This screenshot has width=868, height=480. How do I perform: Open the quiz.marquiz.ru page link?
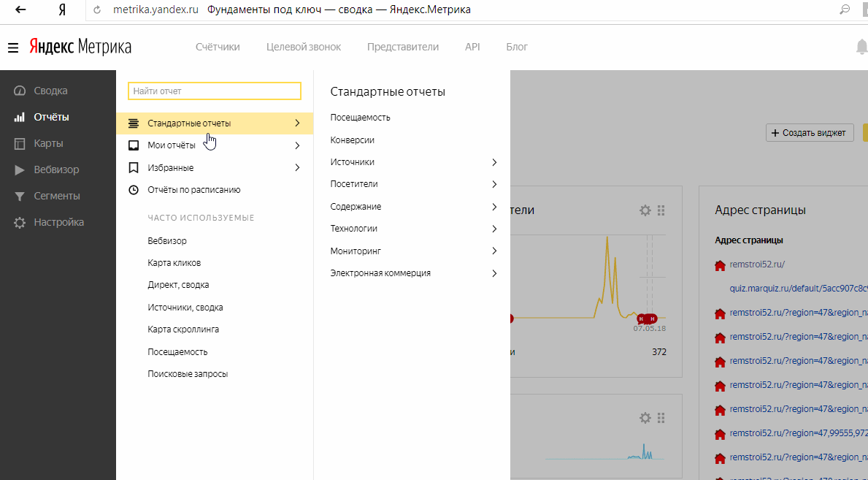(x=798, y=289)
